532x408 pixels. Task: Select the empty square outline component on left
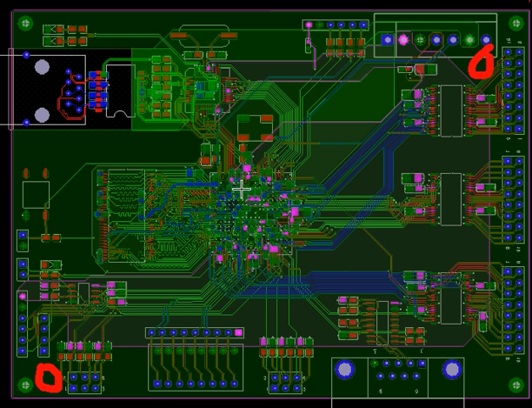coord(36,194)
